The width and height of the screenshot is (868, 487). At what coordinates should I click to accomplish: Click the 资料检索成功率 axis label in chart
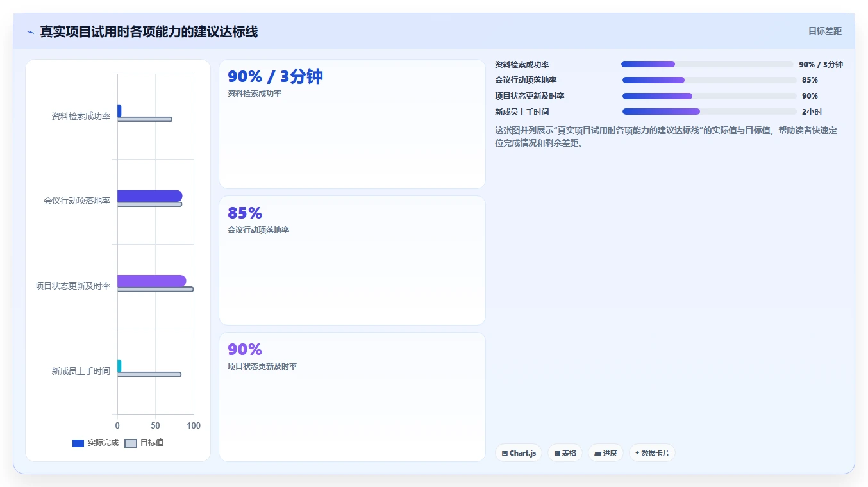point(81,116)
